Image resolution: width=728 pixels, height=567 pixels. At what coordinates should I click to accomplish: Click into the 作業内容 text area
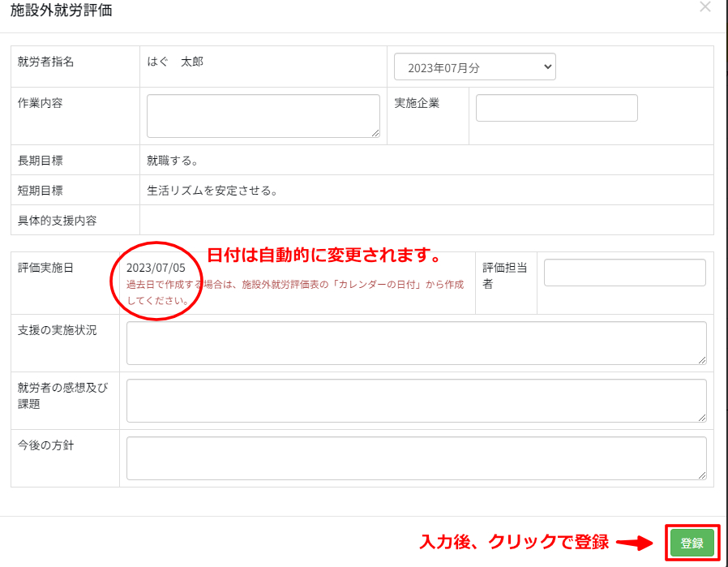pyautogui.click(x=263, y=116)
